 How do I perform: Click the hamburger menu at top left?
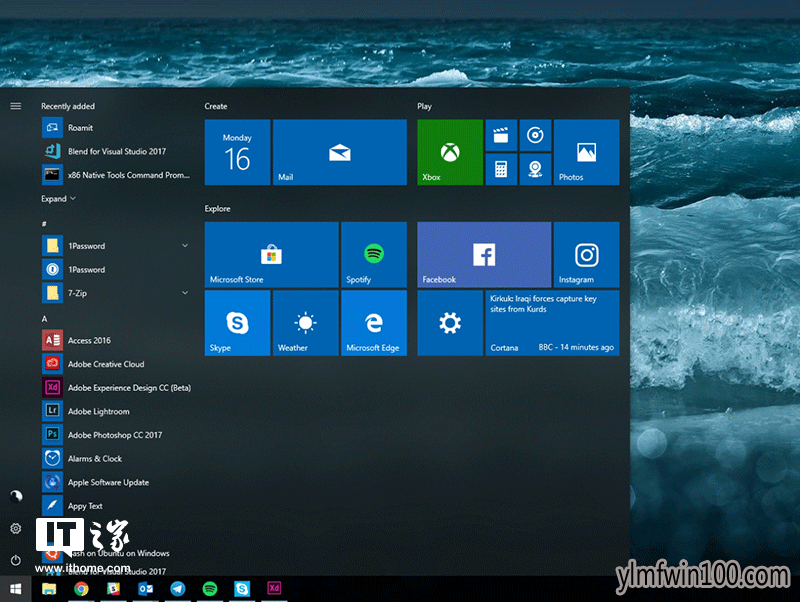16,106
